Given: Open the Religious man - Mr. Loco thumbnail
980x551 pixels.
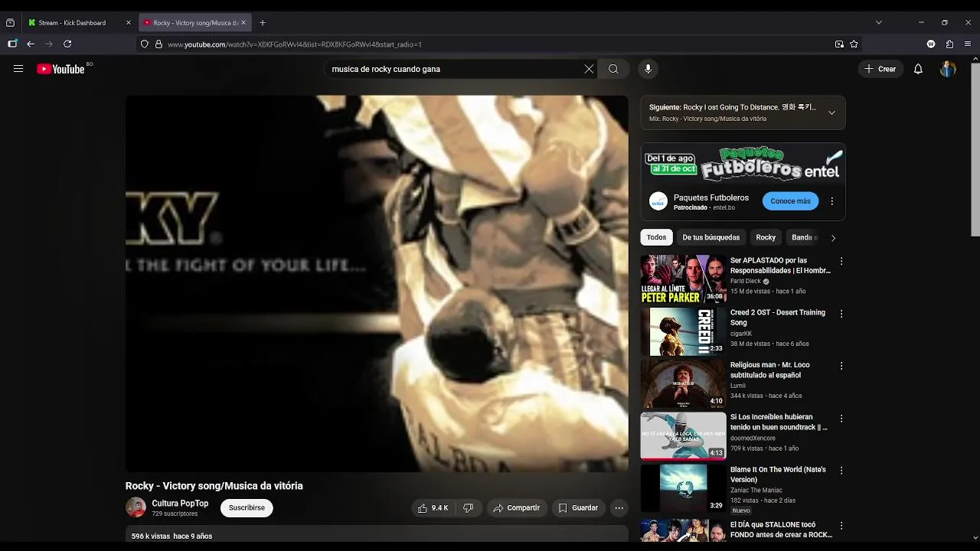Looking at the screenshot, I should click(684, 384).
